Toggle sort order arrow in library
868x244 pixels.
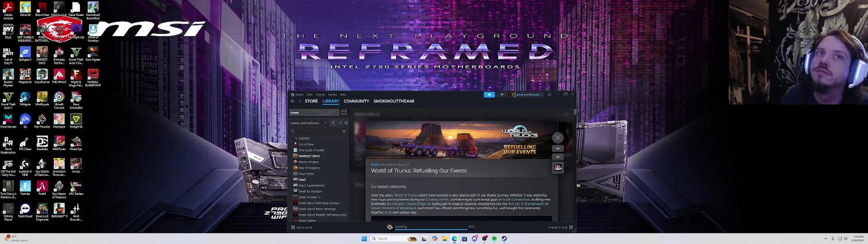[x=333, y=123]
